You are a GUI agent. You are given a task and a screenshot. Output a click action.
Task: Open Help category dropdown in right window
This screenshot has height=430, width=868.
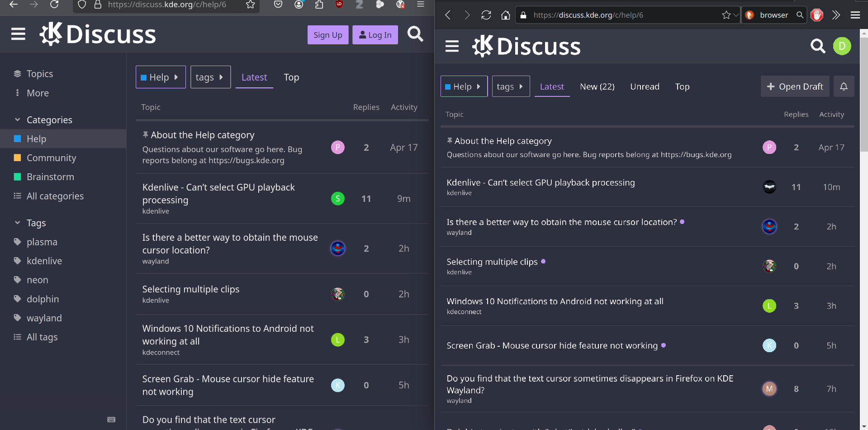[x=464, y=86]
